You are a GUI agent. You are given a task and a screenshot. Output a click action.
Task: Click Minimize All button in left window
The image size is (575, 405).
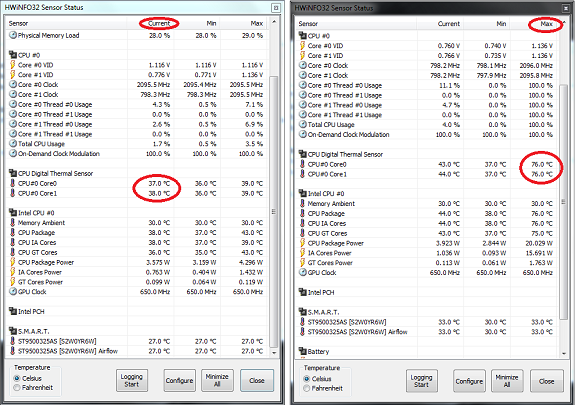[217, 380]
